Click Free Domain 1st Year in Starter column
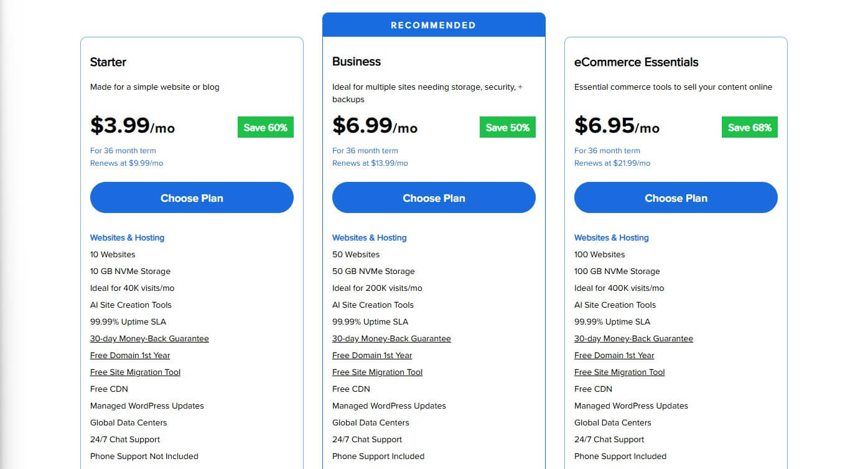868x469 pixels. 130,355
